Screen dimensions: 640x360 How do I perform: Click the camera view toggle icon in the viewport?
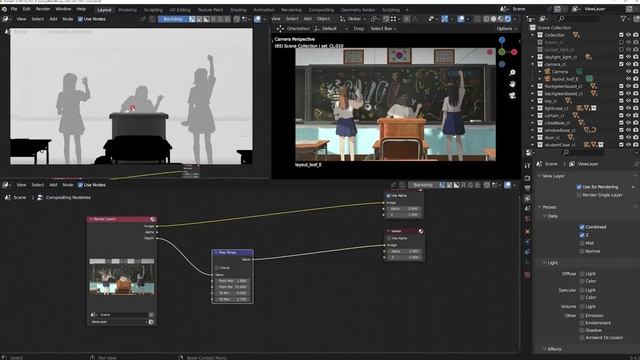[512, 96]
